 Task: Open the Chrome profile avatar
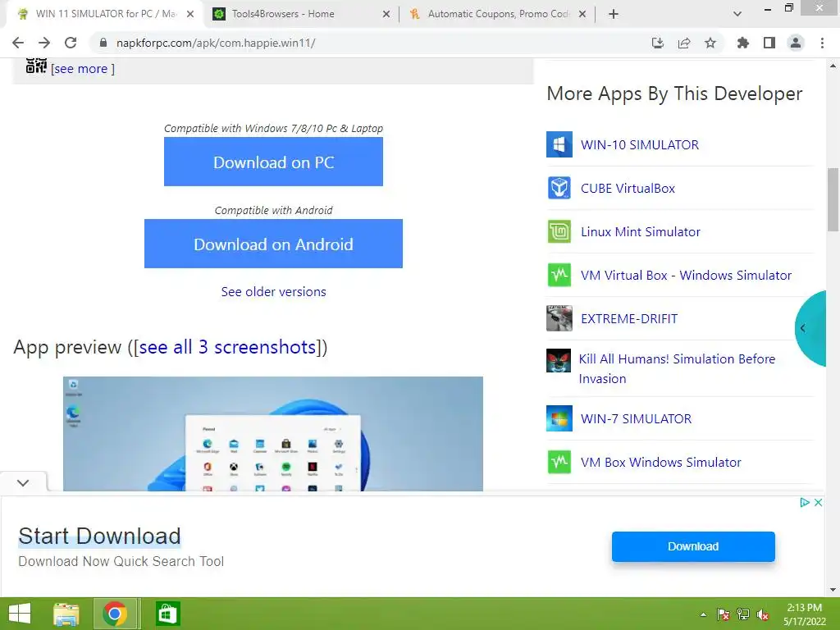pos(796,43)
